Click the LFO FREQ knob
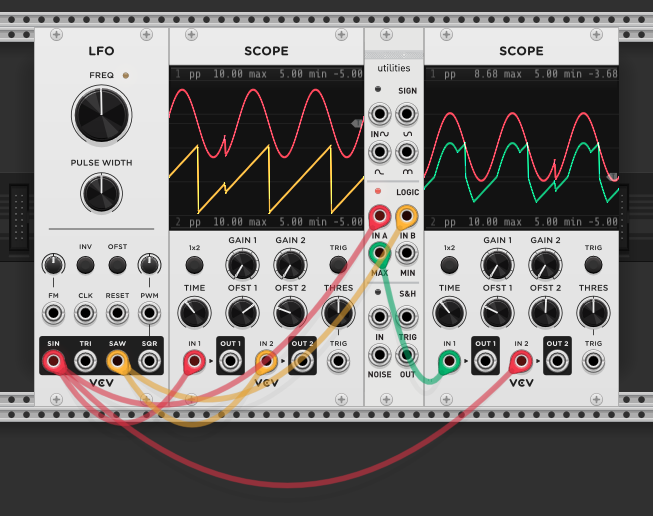This screenshot has height=516, width=653. 102,115
